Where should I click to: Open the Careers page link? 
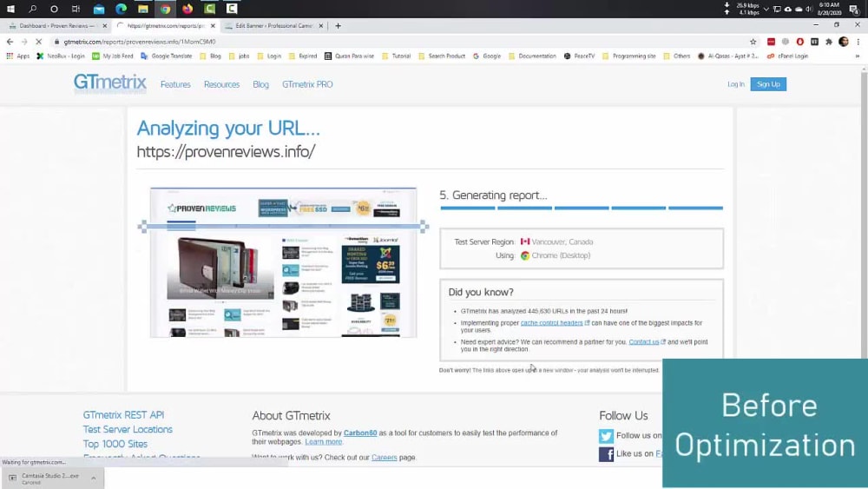coord(385,458)
